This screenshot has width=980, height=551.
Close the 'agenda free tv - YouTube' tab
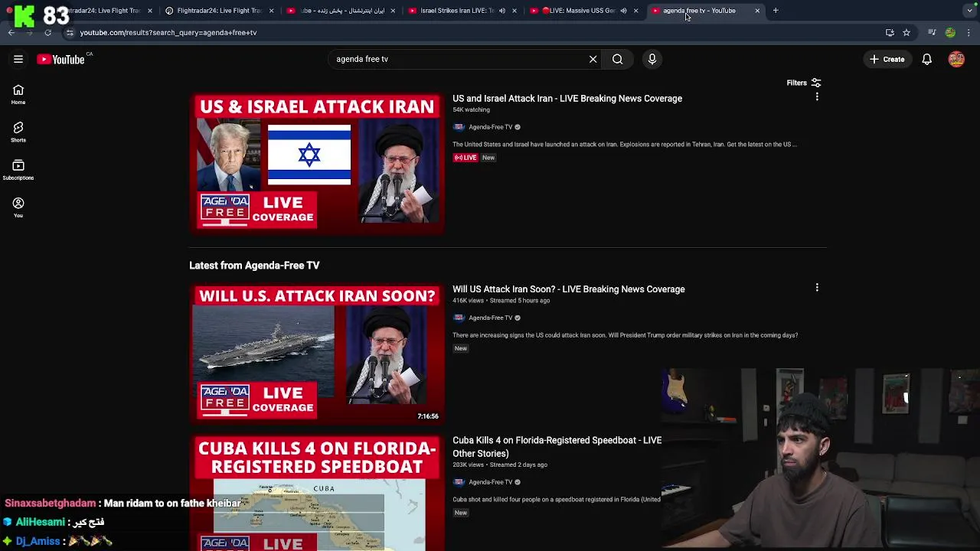[757, 11]
